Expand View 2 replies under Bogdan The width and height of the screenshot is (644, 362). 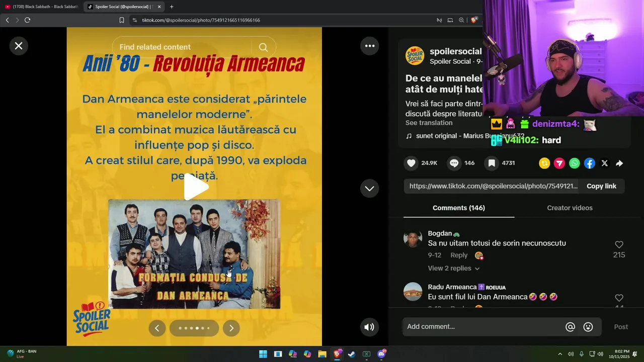point(454,268)
